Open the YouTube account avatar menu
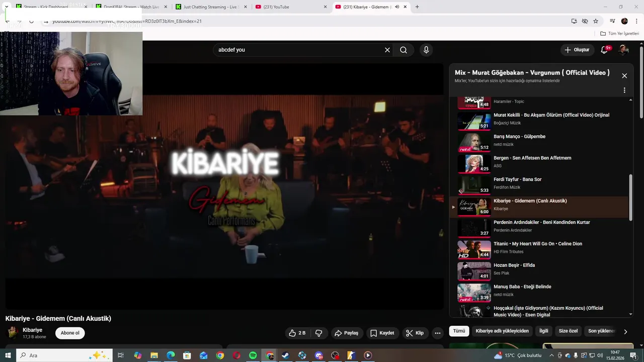Viewport: 644px width, 362px height. pos(623,50)
